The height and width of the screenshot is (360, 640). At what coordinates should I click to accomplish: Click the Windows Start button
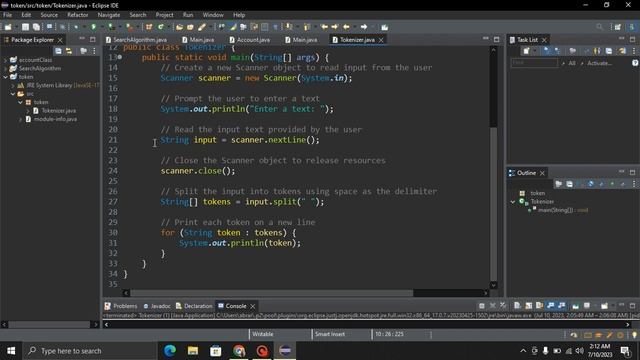tap(11, 351)
